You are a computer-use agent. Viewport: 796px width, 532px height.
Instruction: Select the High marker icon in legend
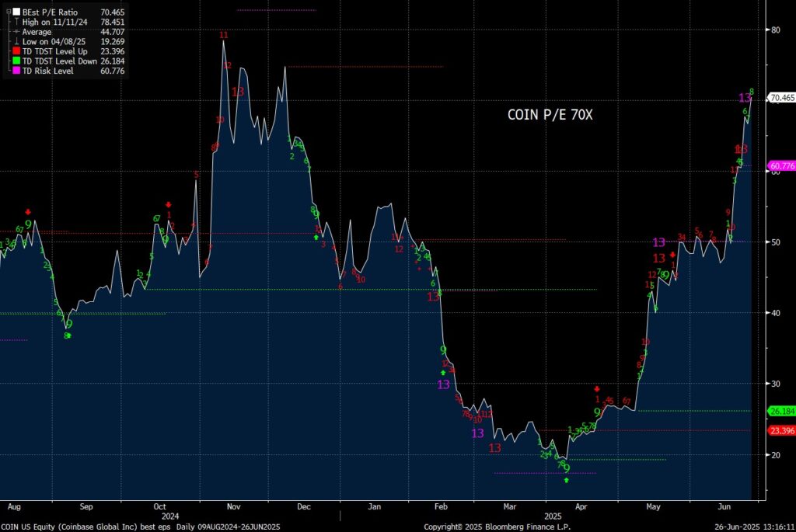[x=17, y=22]
